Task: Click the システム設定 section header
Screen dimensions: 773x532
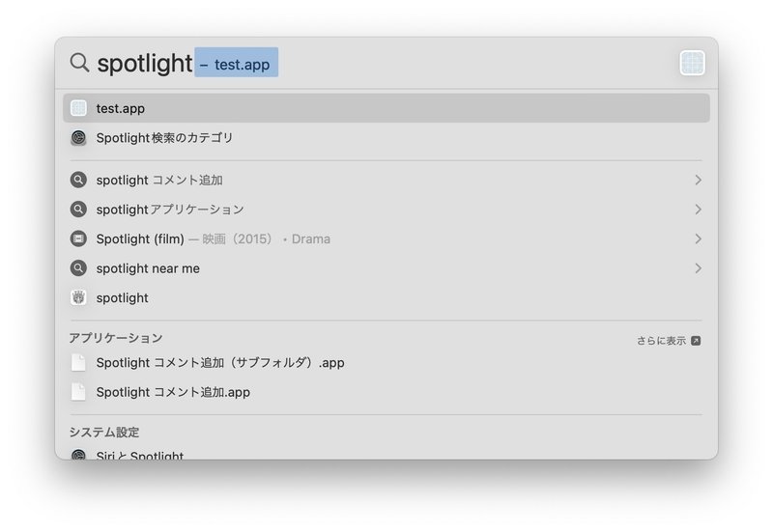Action: 104,432
